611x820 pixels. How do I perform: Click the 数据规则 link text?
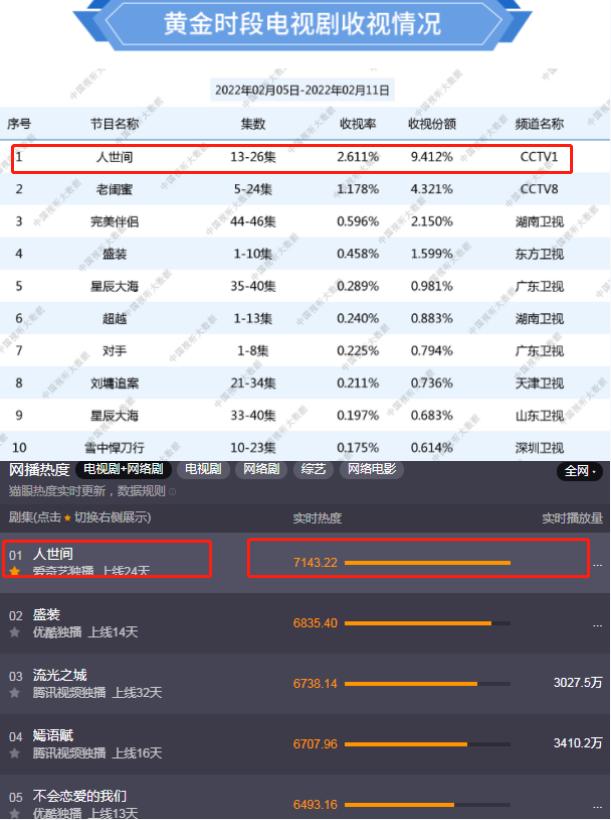[x=141, y=491]
